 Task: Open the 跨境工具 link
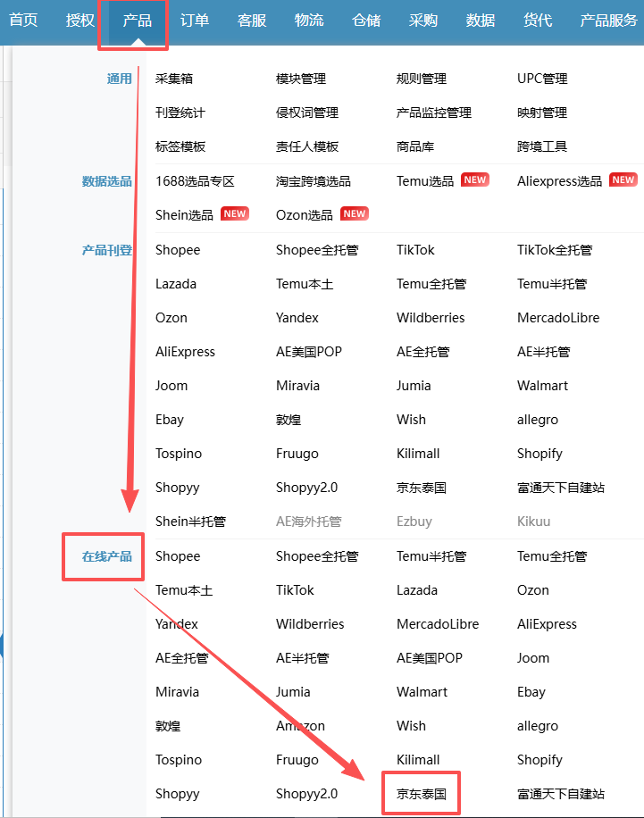(542, 146)
